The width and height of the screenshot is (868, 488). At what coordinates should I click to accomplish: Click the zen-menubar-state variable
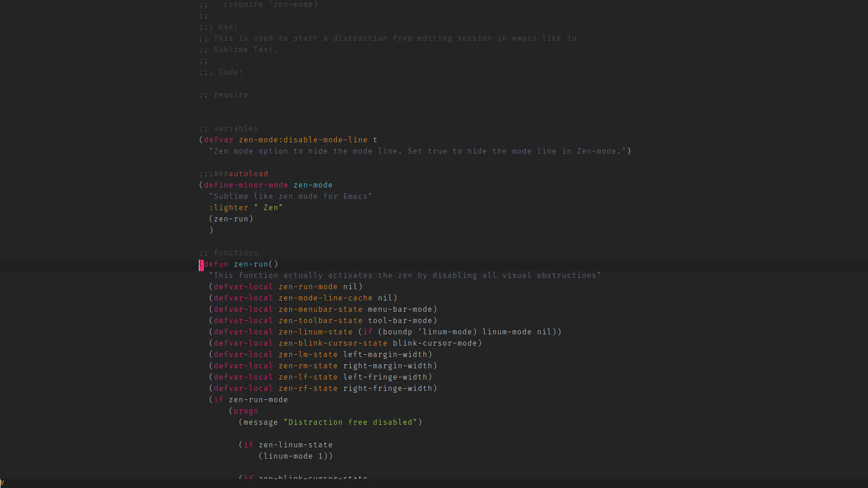point(320,310)
